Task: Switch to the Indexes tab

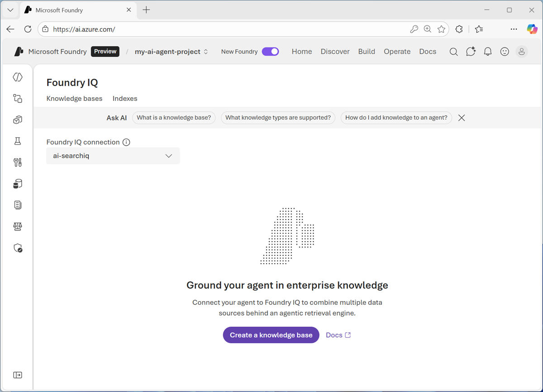Action: click(x=125, y=98)
